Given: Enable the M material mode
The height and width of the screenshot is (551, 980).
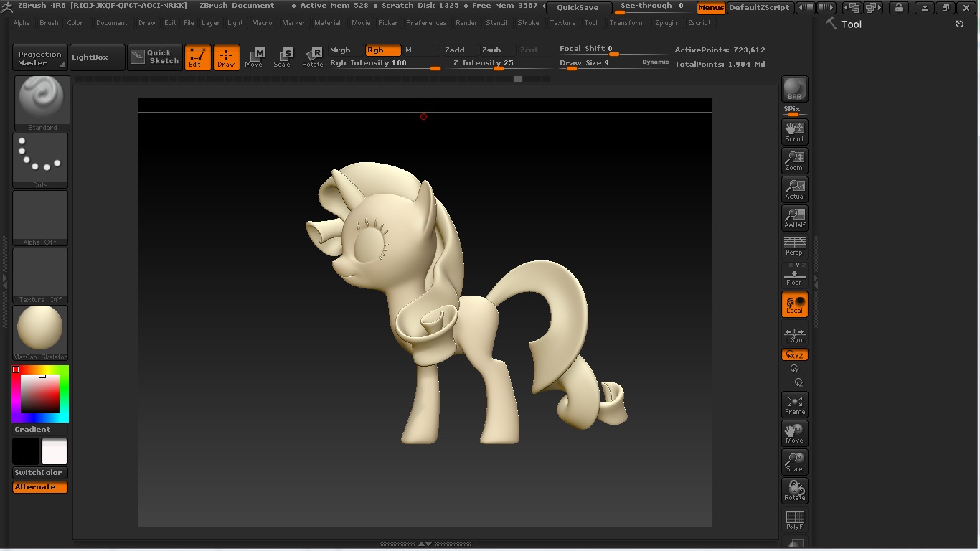Looking at the screenshot, I should click(x=421, y=50).
